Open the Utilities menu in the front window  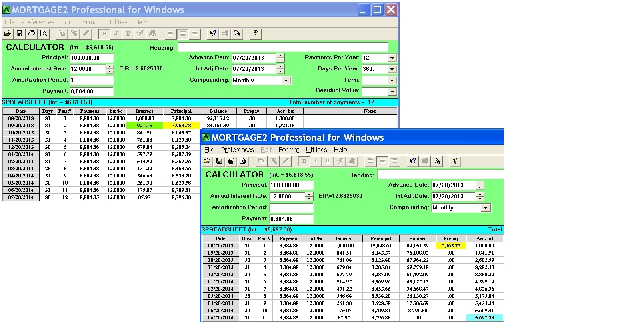[316, 150]
